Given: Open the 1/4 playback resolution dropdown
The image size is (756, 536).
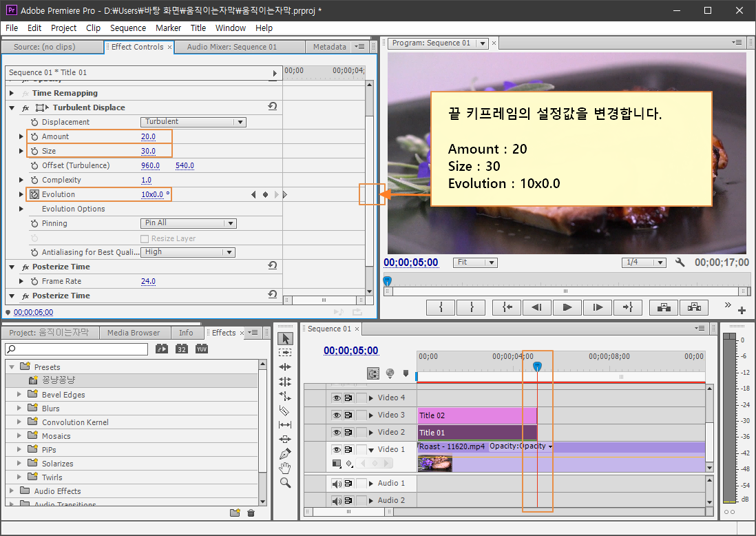Looking at the screenshot, I should click(x=644, y=262).
